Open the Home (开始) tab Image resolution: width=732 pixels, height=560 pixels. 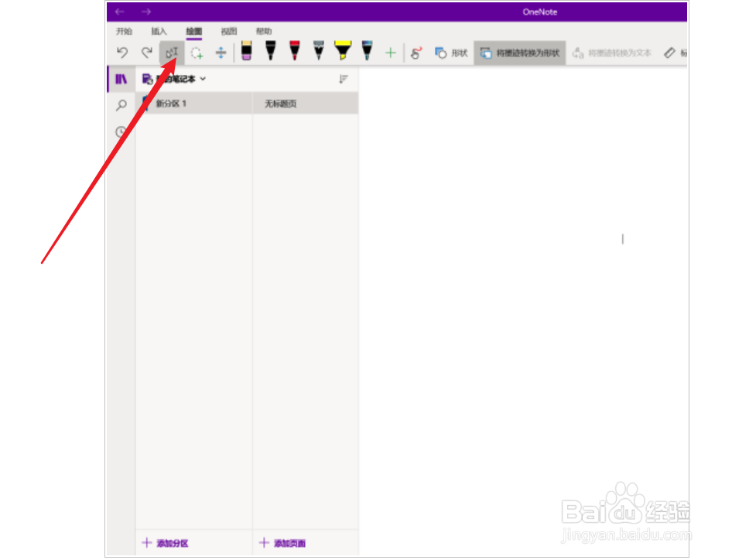[124, 31]
